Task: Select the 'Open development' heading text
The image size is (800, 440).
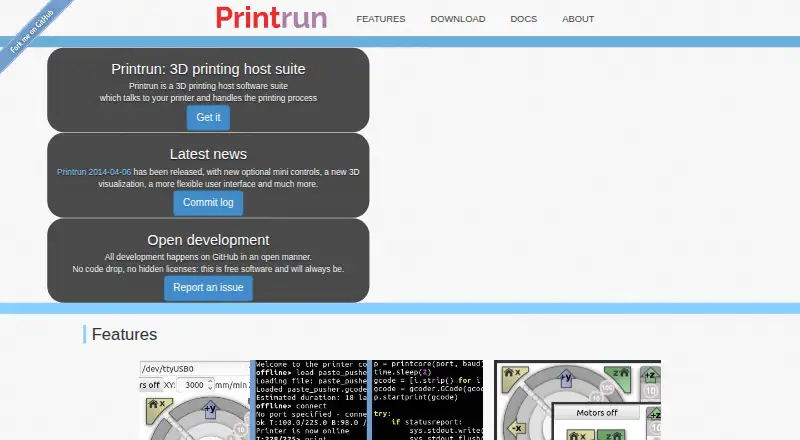Action: click(208, 240)
